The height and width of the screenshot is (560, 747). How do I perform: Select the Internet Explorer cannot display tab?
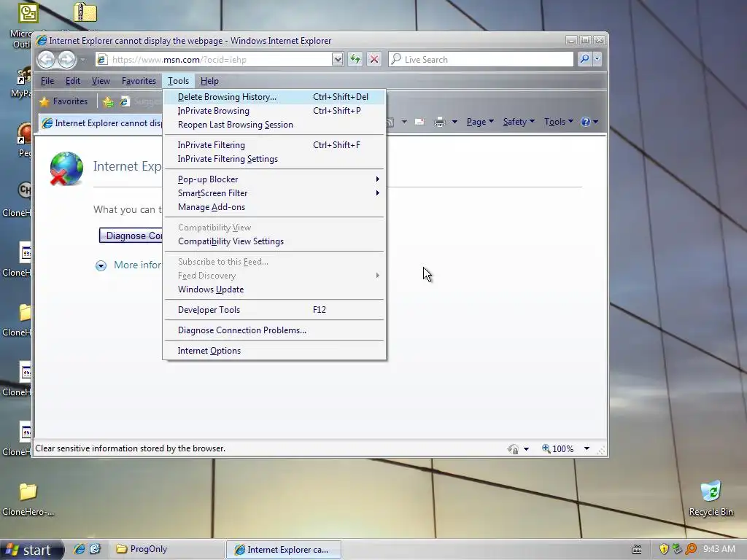(101, 123)
